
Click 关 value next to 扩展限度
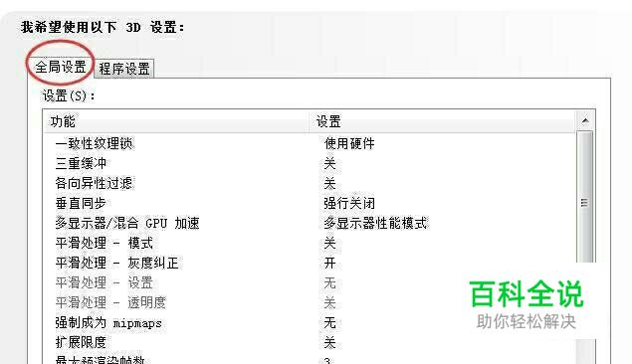[329, 342]
